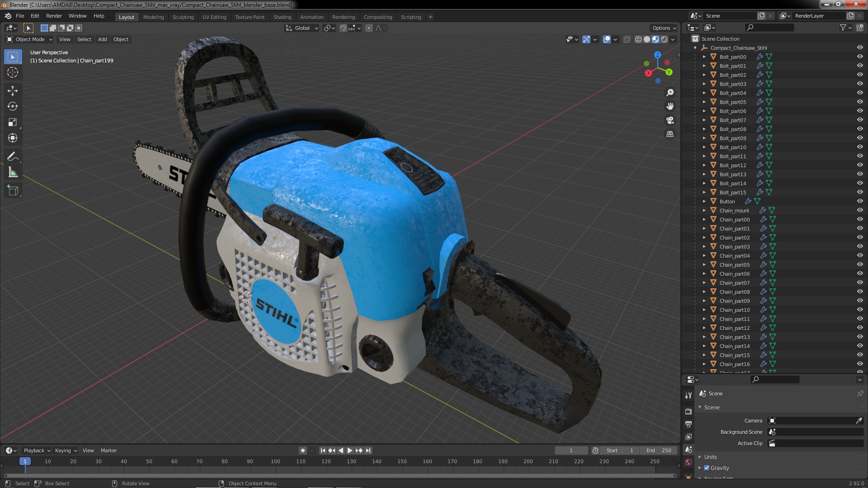Toggle auto keying record button
Image resolution: width=868 pixels, height=488 pixels.
click(x=303, y=450)
